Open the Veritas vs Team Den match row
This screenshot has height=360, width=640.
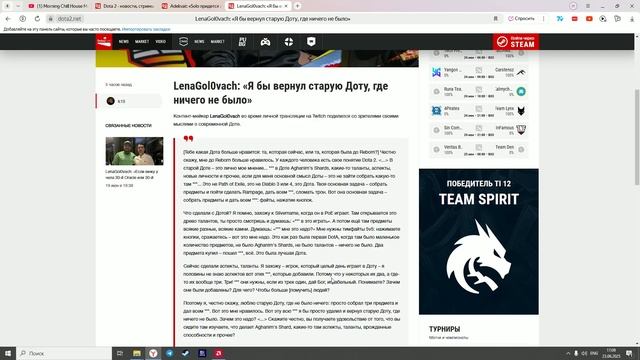pos(478,150)
